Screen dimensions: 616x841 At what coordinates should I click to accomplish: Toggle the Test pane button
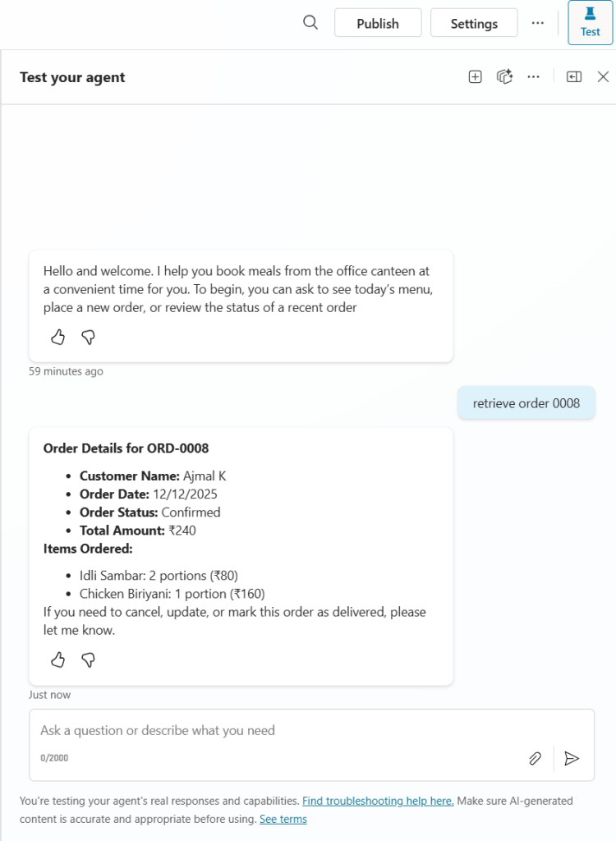click(591, 23)
